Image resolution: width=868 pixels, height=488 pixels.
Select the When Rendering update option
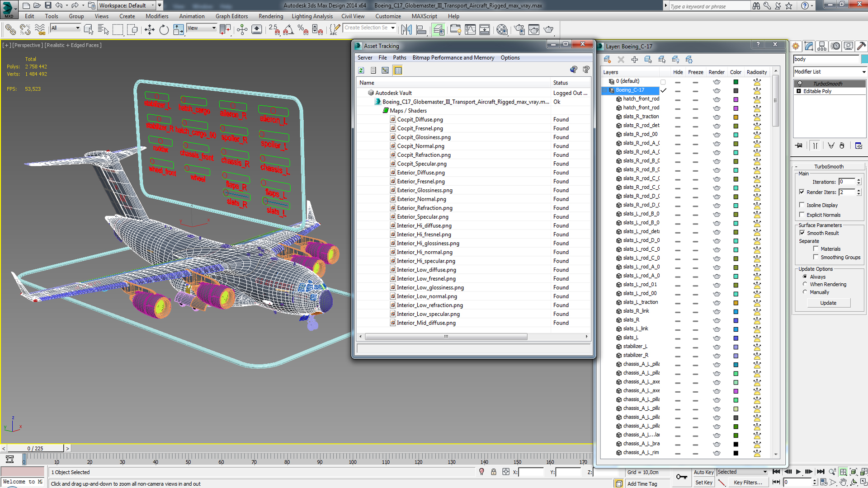coord(805,284)
